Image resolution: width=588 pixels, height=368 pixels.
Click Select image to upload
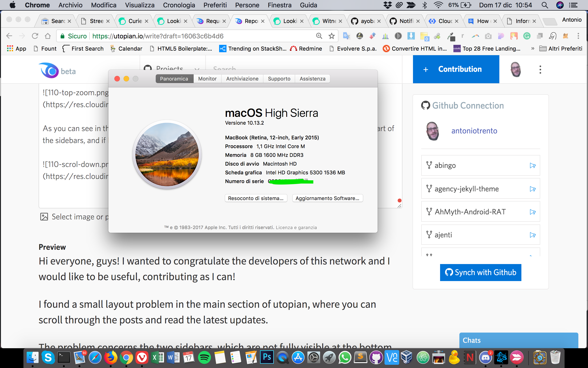(74, 217)
